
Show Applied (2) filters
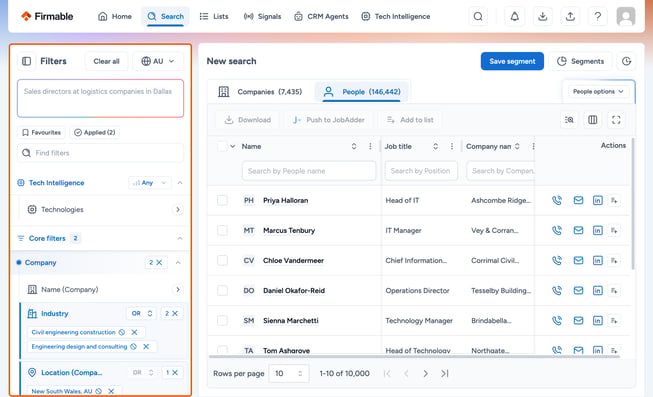coord(95,132)
